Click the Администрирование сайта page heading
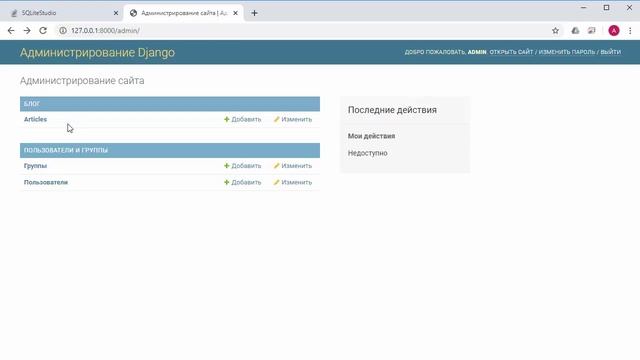This screenshot has width=640, height=360. pos(82,80)
